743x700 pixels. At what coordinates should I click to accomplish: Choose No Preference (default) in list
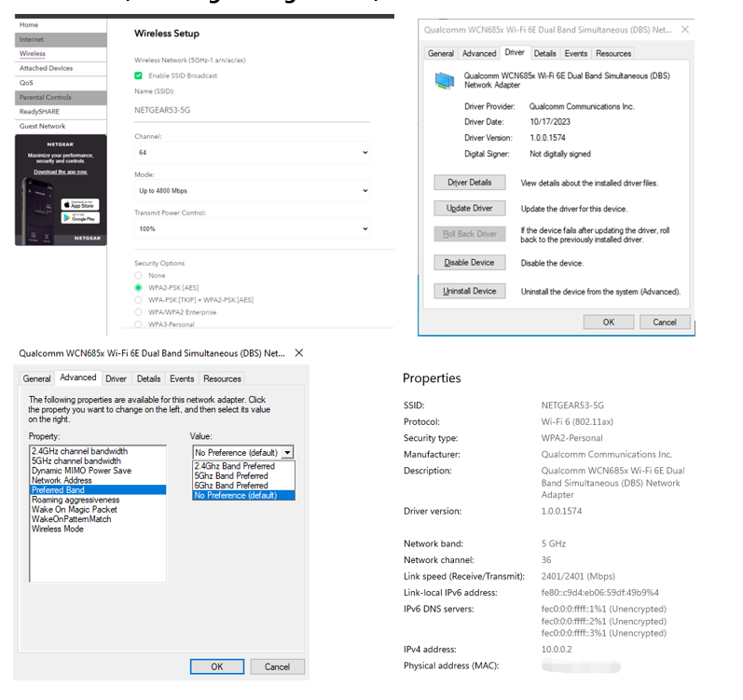243,495
